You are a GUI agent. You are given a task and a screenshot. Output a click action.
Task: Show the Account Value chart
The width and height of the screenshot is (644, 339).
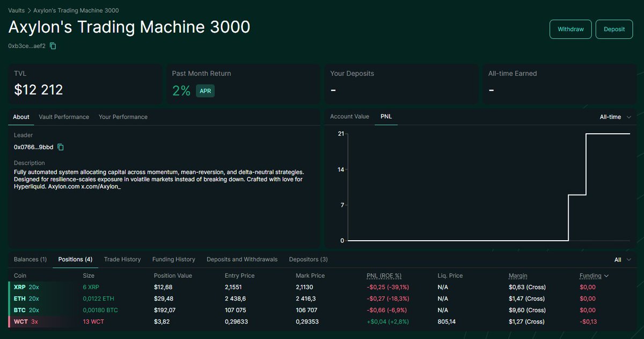pyautogui.click(x=349, y=117)
